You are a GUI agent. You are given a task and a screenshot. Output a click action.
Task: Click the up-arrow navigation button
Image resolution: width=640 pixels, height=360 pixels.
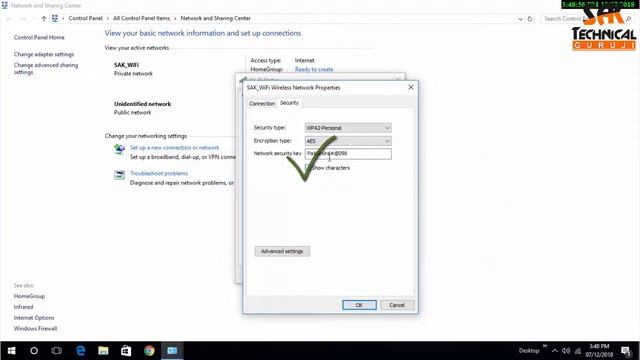(44, 18)
